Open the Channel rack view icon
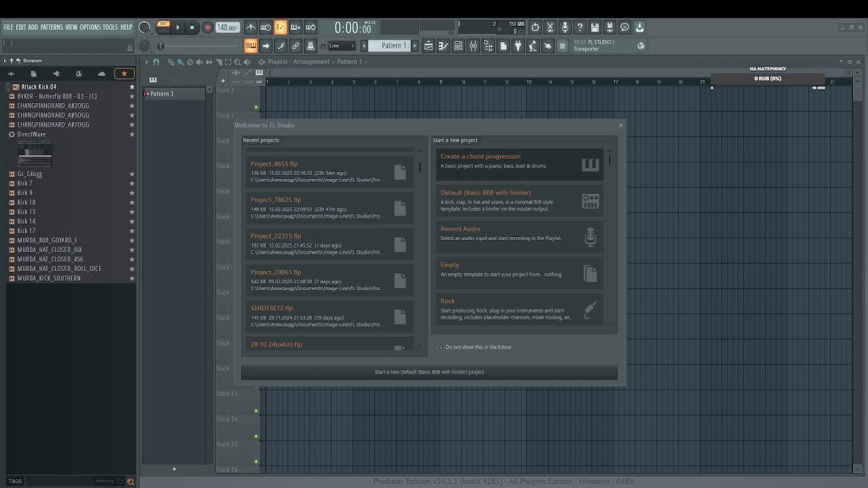The height and width of the screenshot is (488, 868). [458, 45]
